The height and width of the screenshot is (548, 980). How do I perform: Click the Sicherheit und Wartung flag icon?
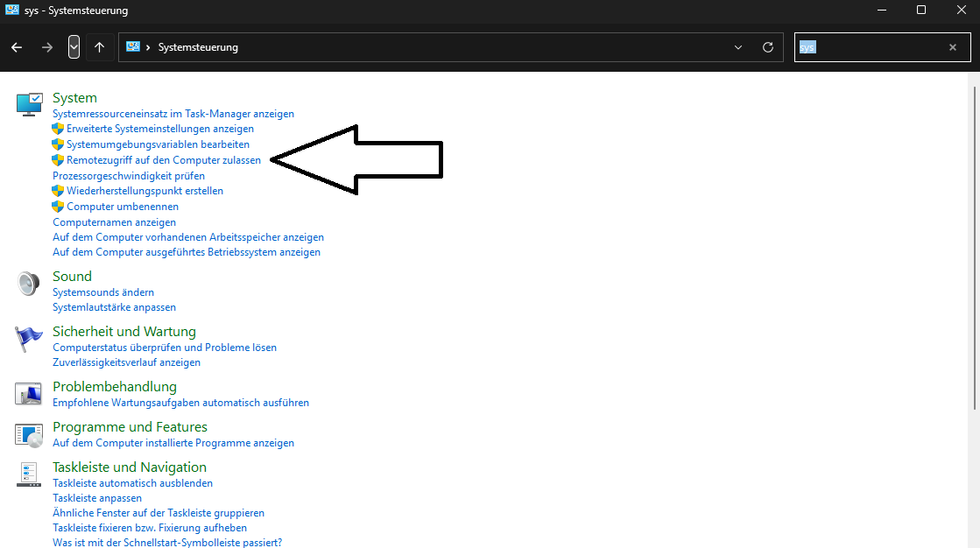[x=29, y=339]
